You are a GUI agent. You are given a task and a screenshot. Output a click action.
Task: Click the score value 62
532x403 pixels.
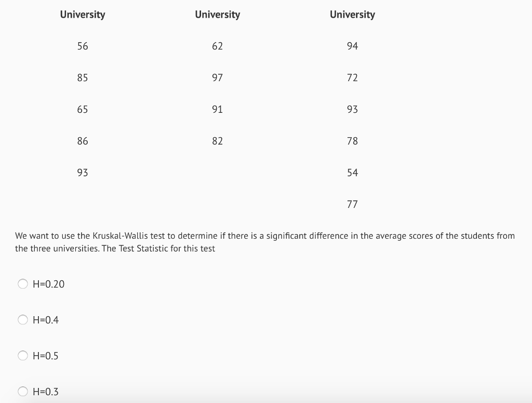[217, 46]
